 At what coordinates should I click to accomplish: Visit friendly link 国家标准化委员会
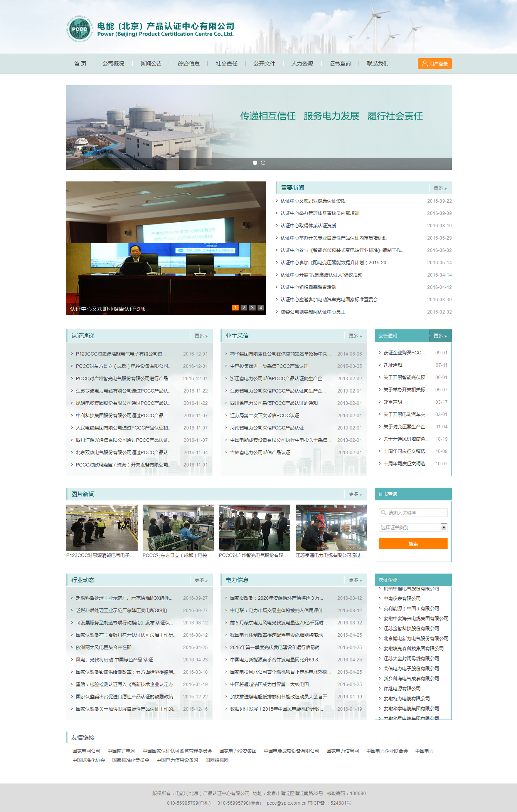(x=131, y=760)
